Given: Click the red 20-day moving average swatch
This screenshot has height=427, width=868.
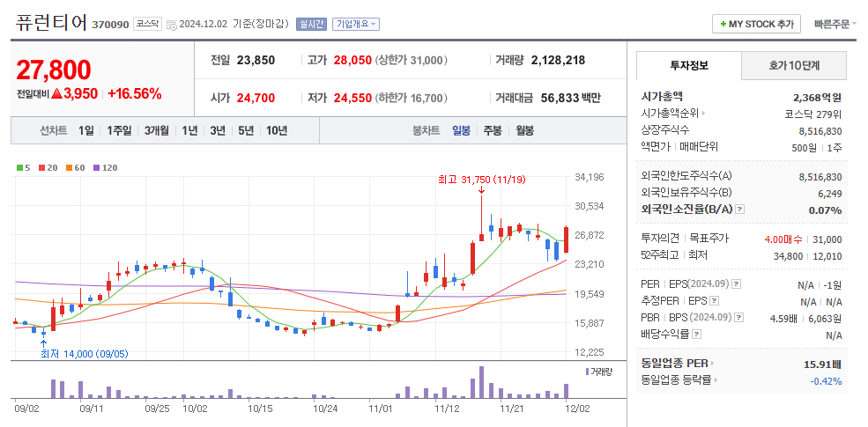Looking at the screenshot, I should [41, 167].
